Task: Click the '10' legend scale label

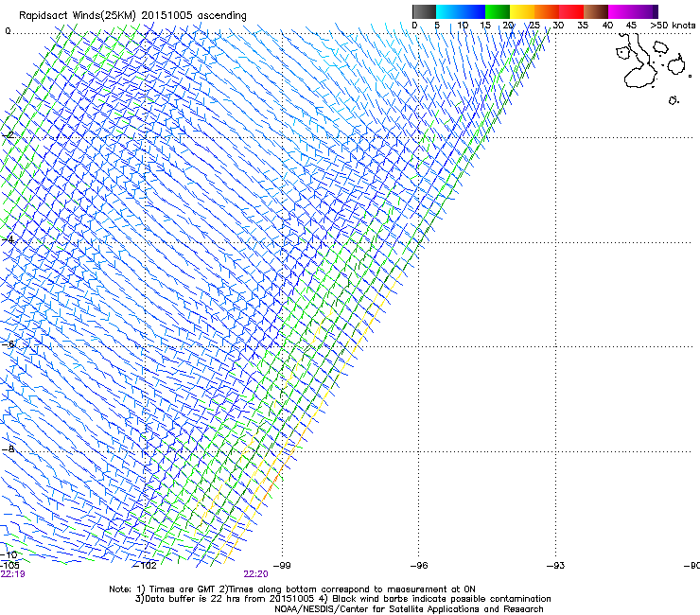Action: tap(463, 26)
